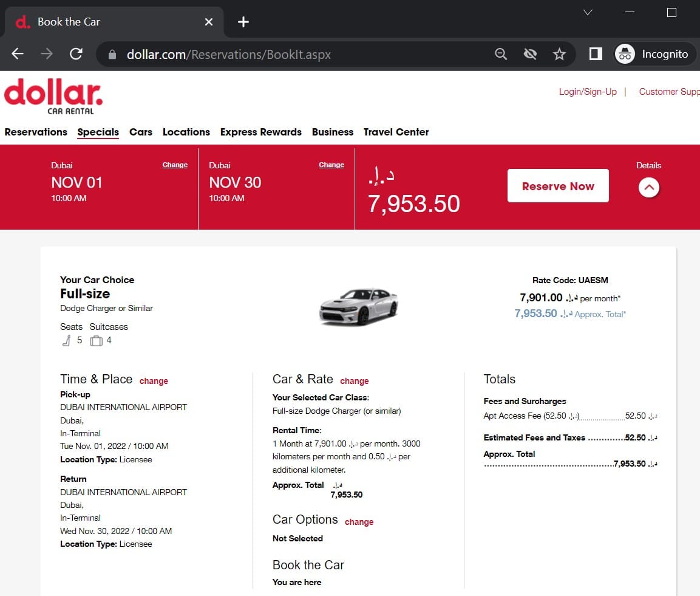Minimize the browser window
The image size is (700, 596).
(630, 12)
